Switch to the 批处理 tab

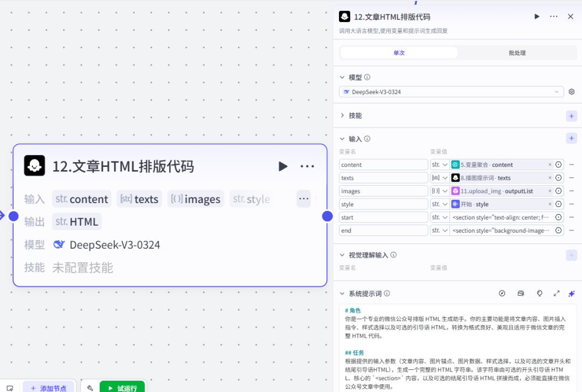tap(517, 52)
